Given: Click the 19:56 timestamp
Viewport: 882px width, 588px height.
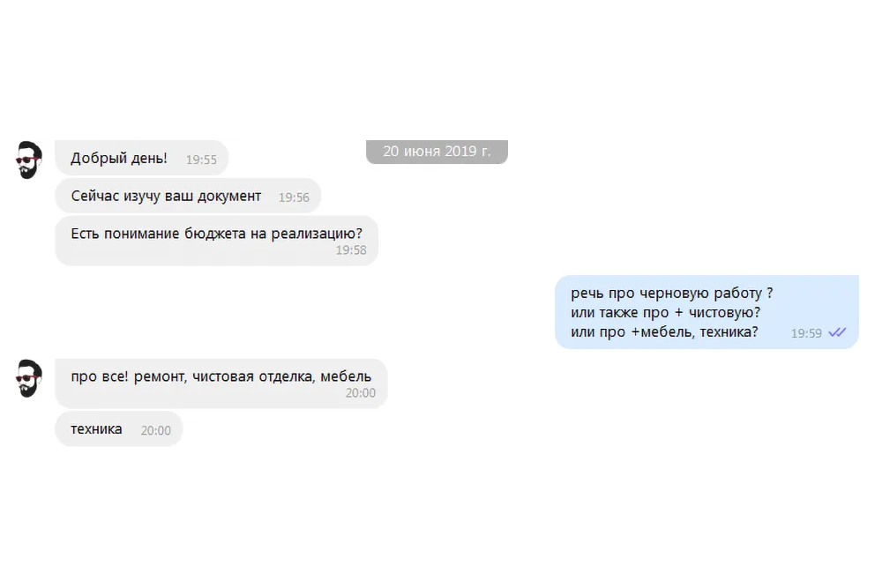Looking at the screenshot, I should tap(294, 197).
